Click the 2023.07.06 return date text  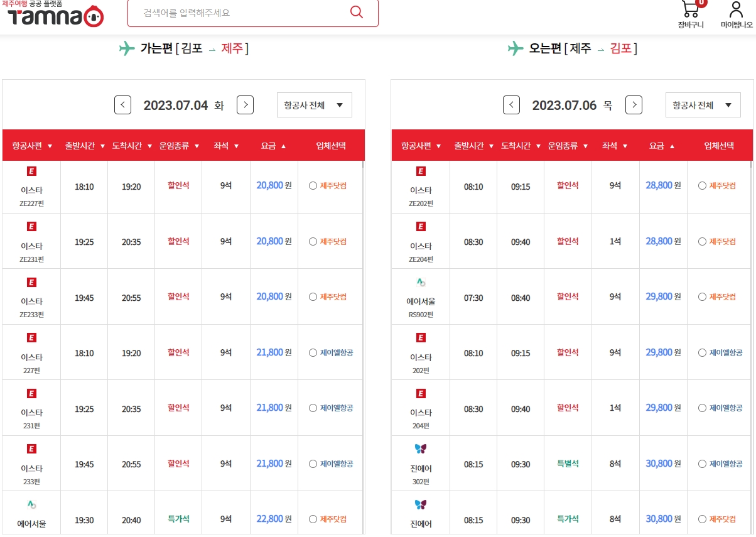pos(564,106)
